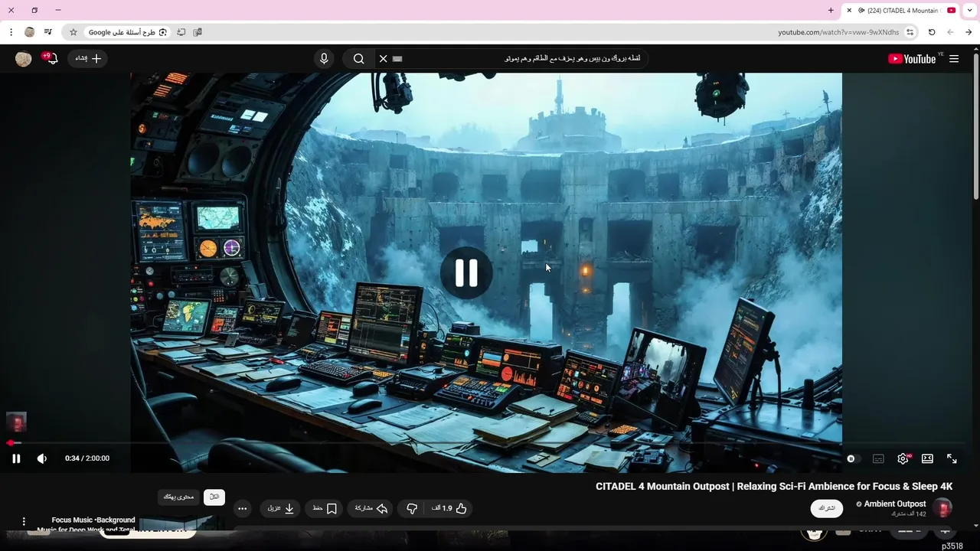
Task: View site information icon in the address bar
Action: pos(910,32)
